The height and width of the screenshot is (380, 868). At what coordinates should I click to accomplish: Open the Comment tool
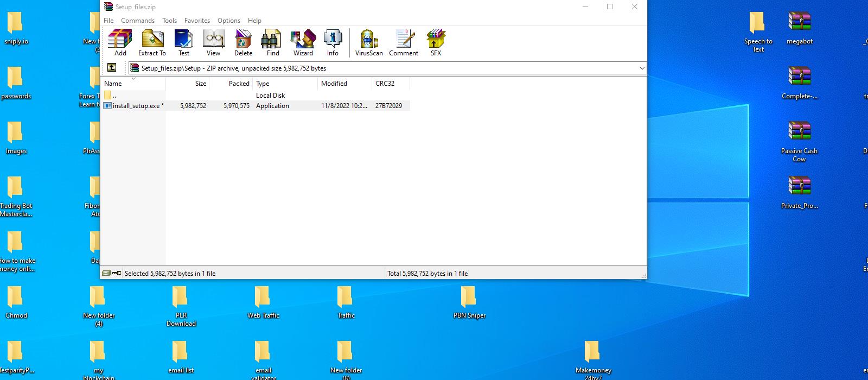pos(404,42)
